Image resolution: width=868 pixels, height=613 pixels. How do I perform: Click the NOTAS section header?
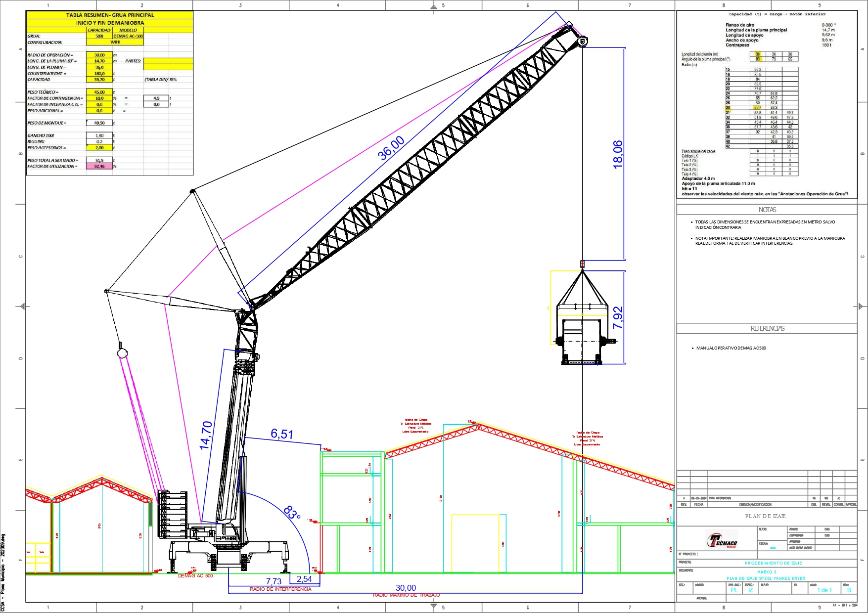pos(767,210)
